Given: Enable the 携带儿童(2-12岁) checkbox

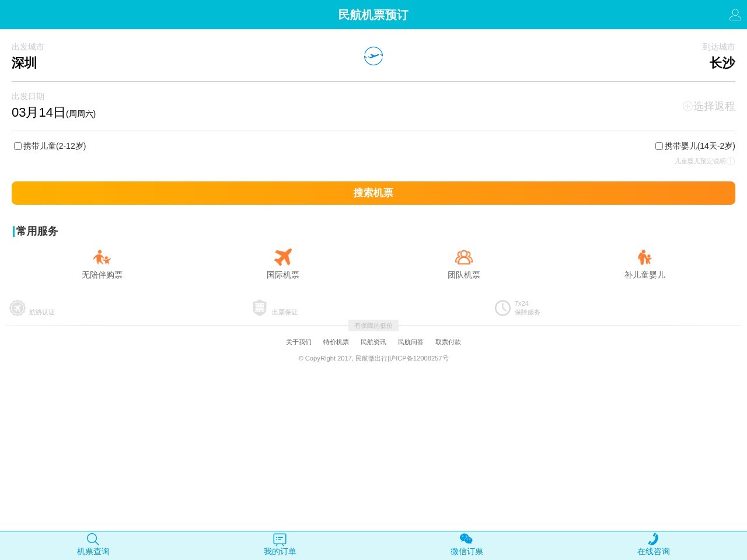Looking at the screenshot, I should [x=18, y=146].
